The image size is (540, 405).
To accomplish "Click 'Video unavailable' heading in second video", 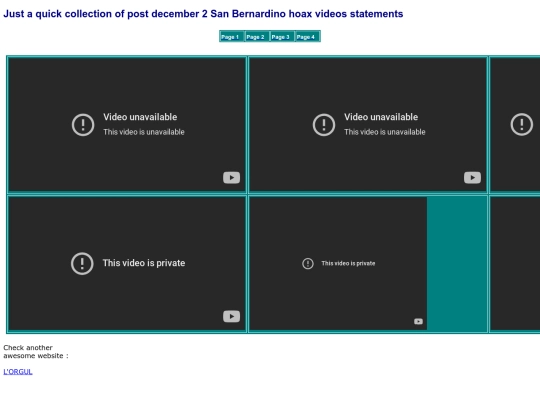I will [381, 117].
